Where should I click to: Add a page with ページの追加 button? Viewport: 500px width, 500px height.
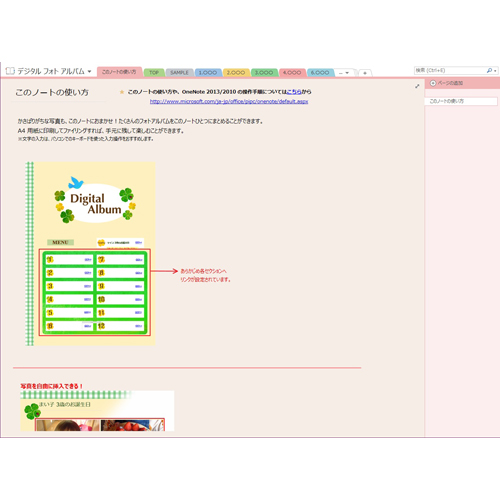(446, 83)
